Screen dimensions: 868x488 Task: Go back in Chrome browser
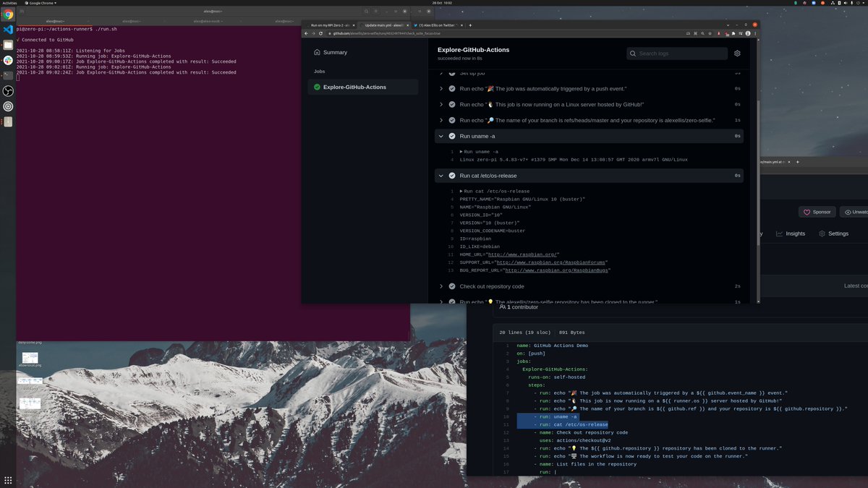[306, 33]
